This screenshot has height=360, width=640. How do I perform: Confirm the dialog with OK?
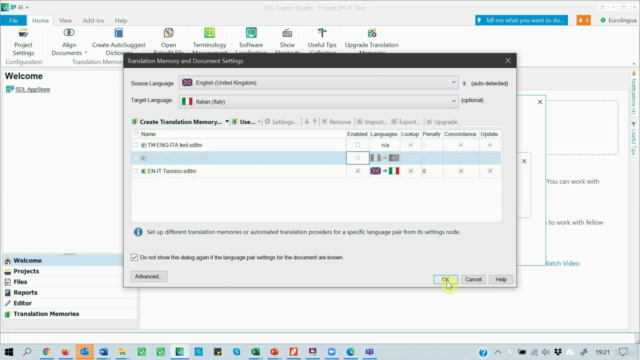[x=445, y=279]
